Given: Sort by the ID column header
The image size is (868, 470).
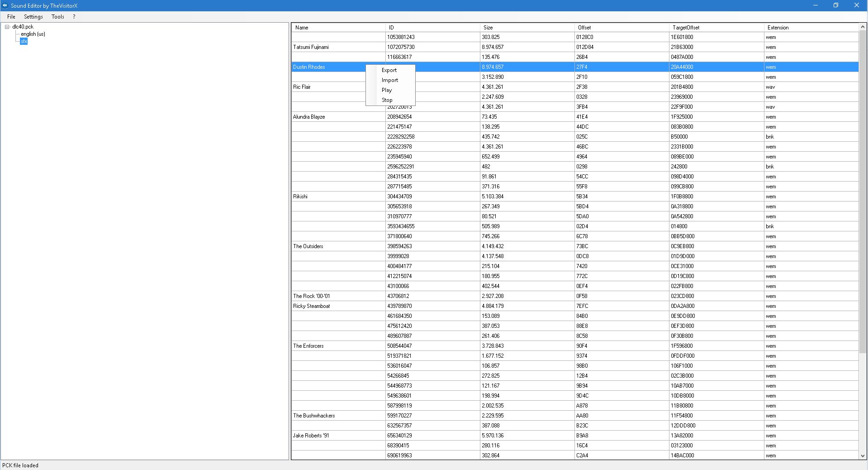Looking at the screenshot, I should [433, 28].
